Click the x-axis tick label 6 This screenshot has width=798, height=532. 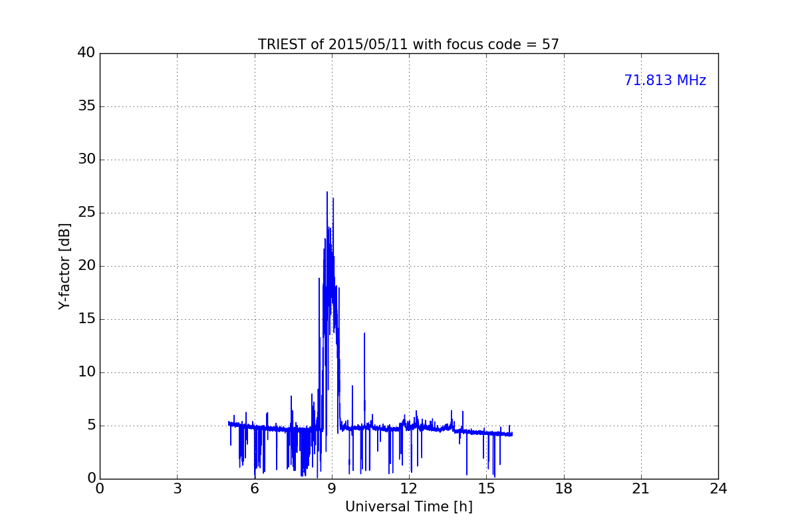coord(254,489)
